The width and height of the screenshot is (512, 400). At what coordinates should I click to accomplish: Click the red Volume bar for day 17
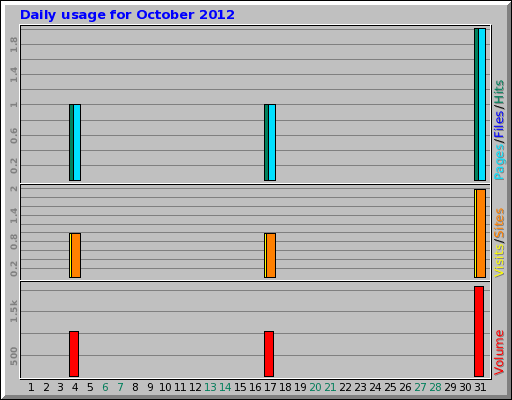click(269, 354)
